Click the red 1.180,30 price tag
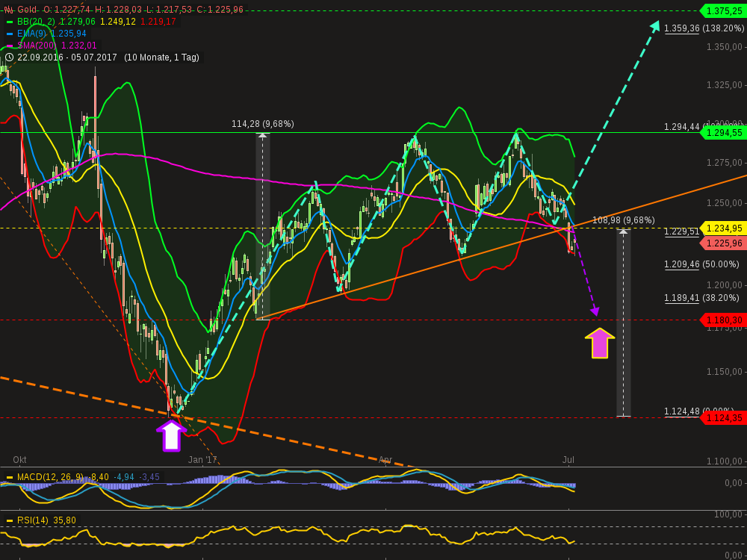The height and width of the screenshot is (560, 747). point(724,320)
